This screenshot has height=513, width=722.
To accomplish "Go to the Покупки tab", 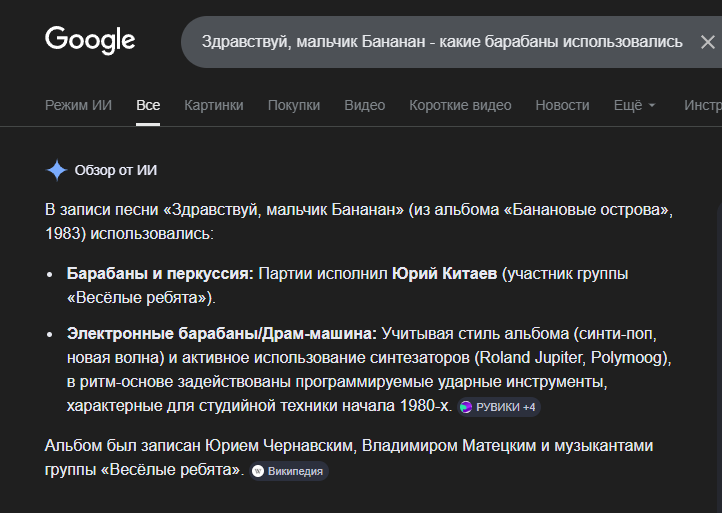I will tap(294, 105).
